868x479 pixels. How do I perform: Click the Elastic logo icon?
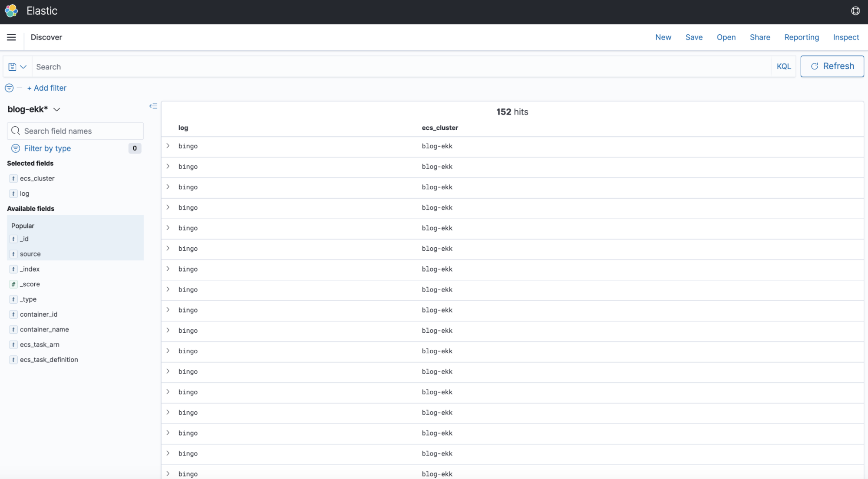11,11
